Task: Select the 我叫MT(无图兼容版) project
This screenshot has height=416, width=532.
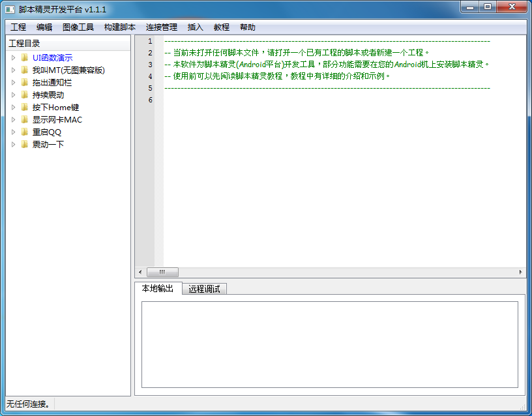Action: 68,70
